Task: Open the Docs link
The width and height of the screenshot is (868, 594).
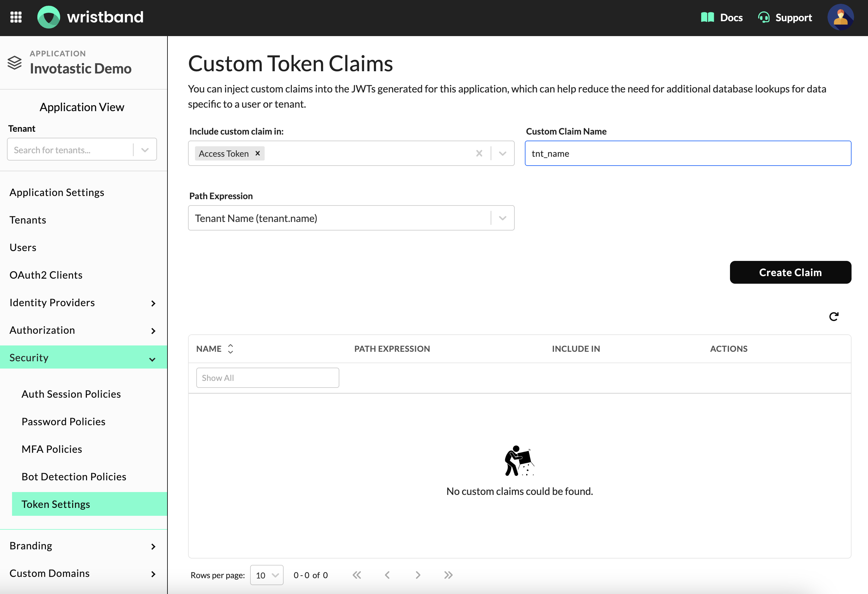Action: click(731, 17)
